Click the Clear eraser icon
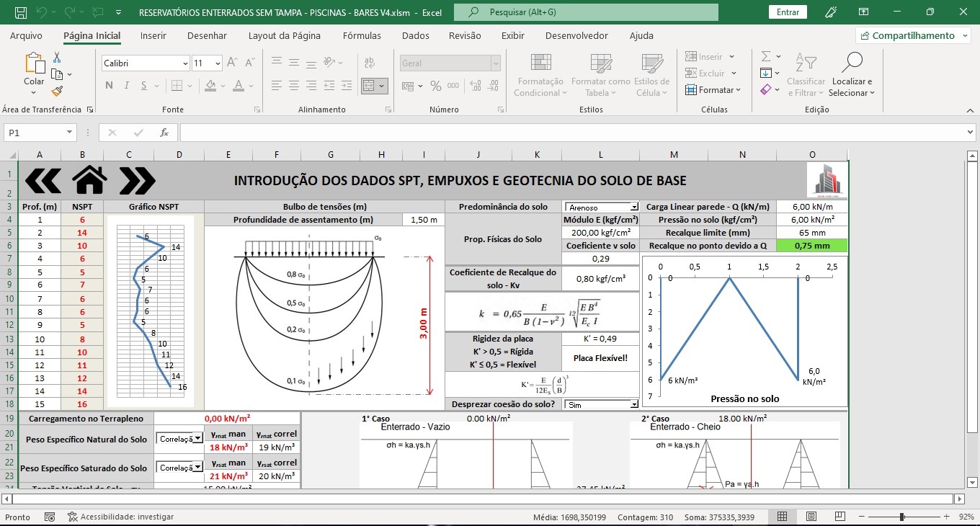The image size is (980, 526). 765,89
